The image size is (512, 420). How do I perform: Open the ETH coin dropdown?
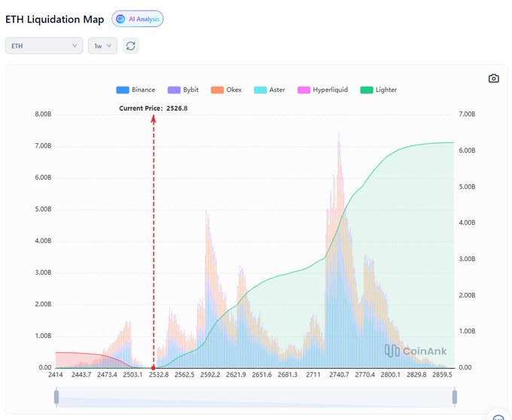(x=44, y=46)
